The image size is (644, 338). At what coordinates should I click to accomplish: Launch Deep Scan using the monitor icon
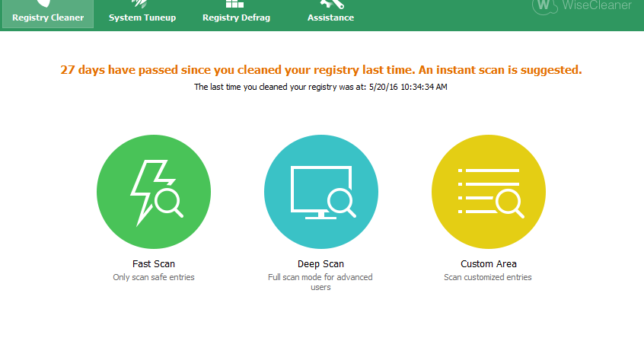(x=321, y=192)
